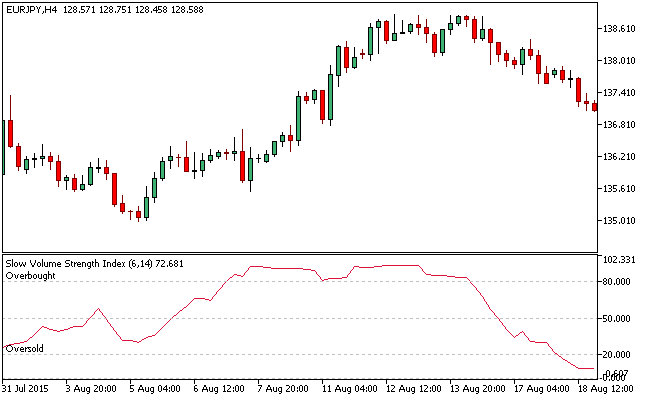This screenshot has width=650, height=400.
Task: Click the 20.000 indicator scale value
Action: pyautogui.click(x=620, y=355)
